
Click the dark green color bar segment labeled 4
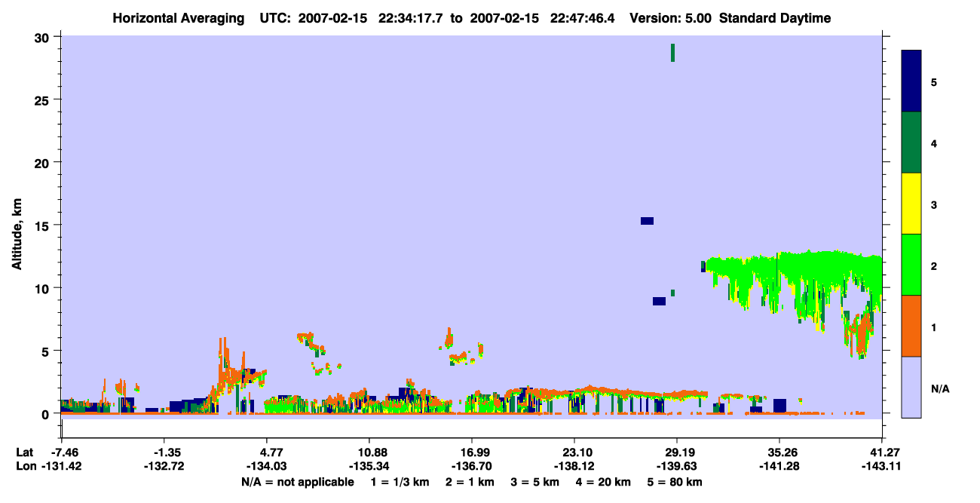pos(911,143)
